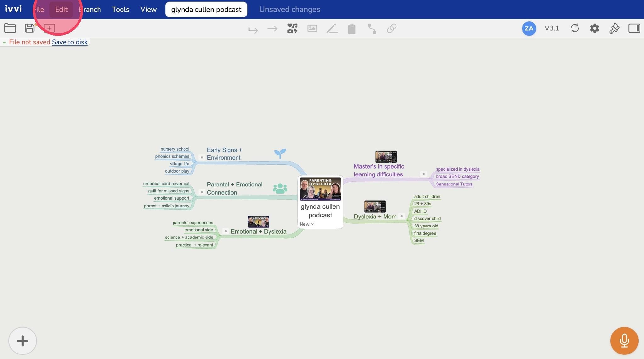Open the settings gear
Image resolution: width=644 pixels, height=359 pixels.
pyautogui.click(x=595, y=29)
